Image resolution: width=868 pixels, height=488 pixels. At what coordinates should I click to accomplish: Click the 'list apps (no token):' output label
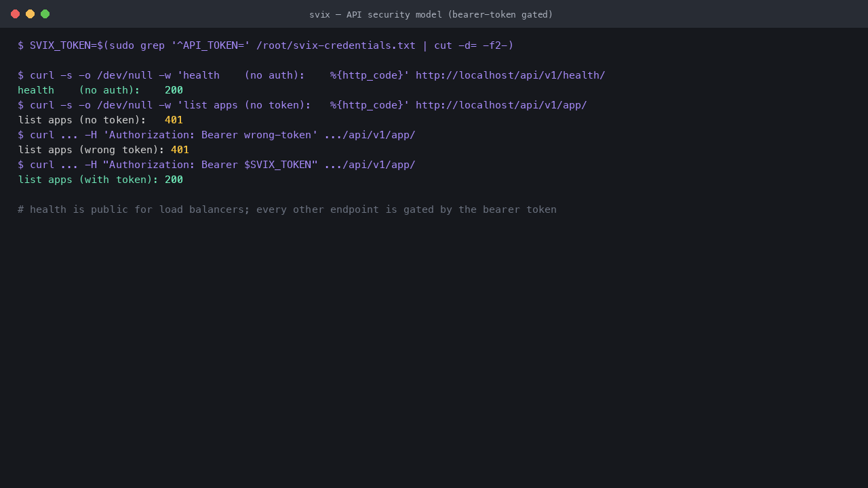pyautogui.click(x=82, y=120)
